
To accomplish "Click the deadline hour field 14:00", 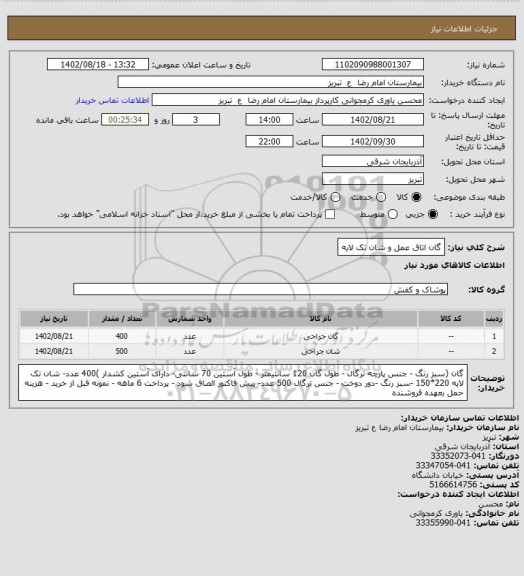I will point(269,120).
